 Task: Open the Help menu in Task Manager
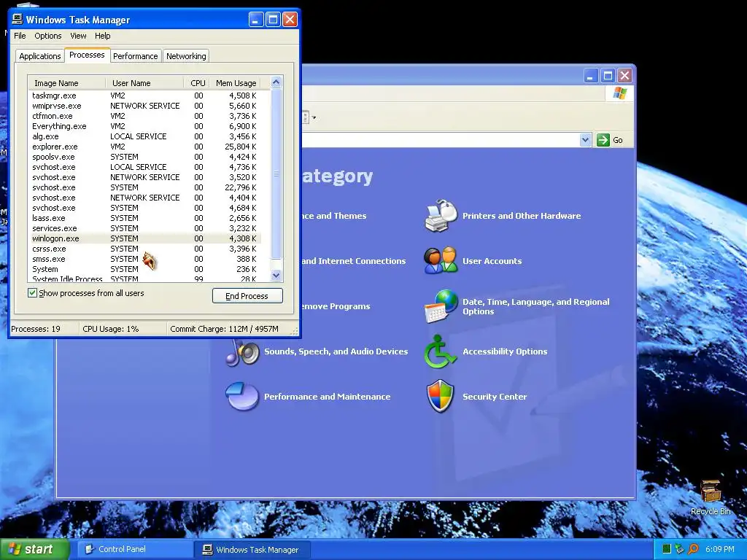pyautogui.click(x=102, y=36)
